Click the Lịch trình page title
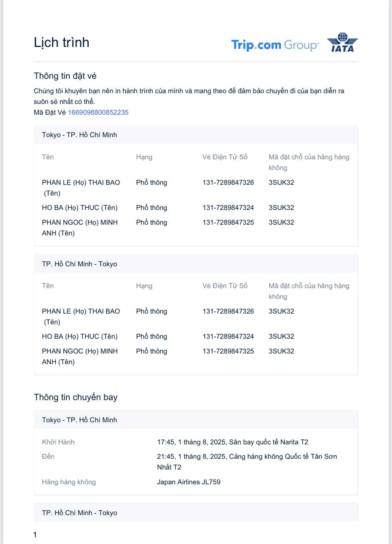392x544 pixels. [62, 43]
